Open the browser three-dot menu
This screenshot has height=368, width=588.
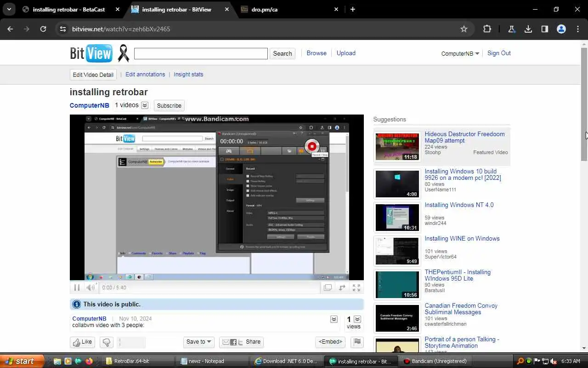point(578,29)
